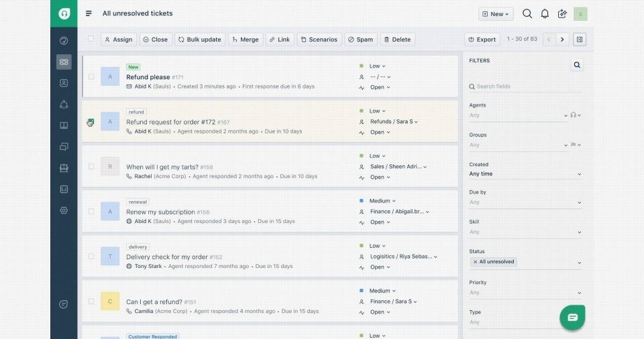
Task: Open the notifications bell
Action: coord(545,14)
